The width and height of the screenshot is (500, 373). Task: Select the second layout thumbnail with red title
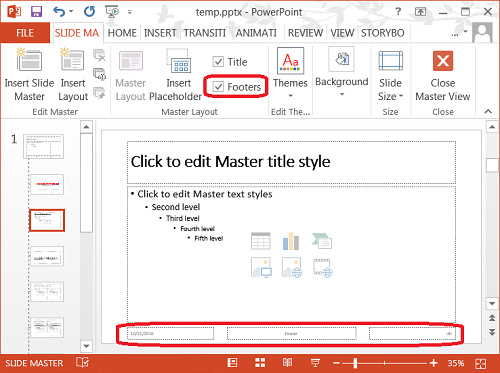[x=47, y=184]
